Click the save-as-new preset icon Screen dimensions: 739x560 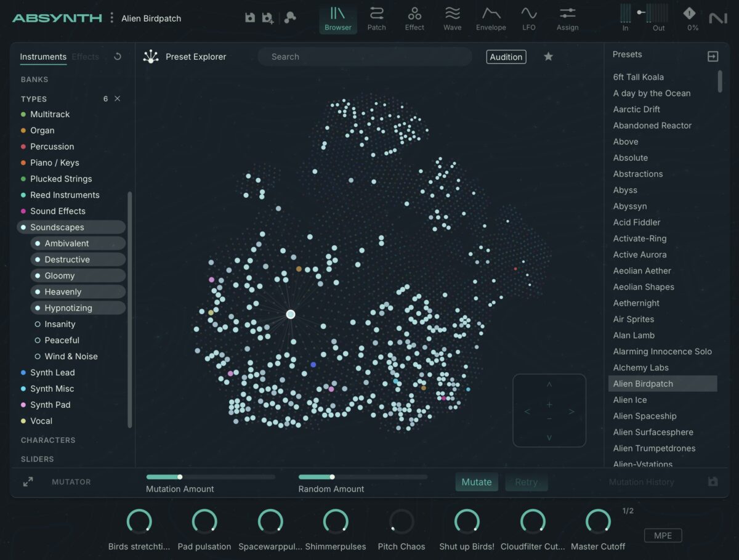point(268,18)
